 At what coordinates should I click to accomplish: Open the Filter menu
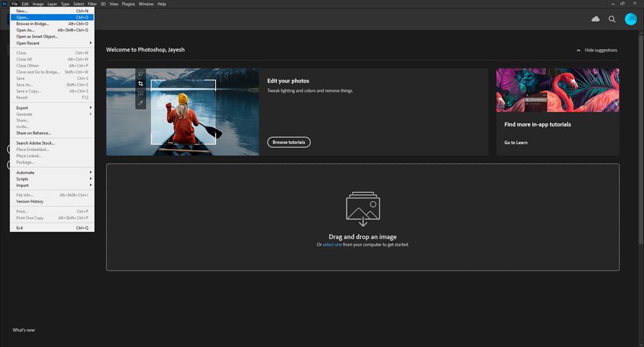point(92,4)
